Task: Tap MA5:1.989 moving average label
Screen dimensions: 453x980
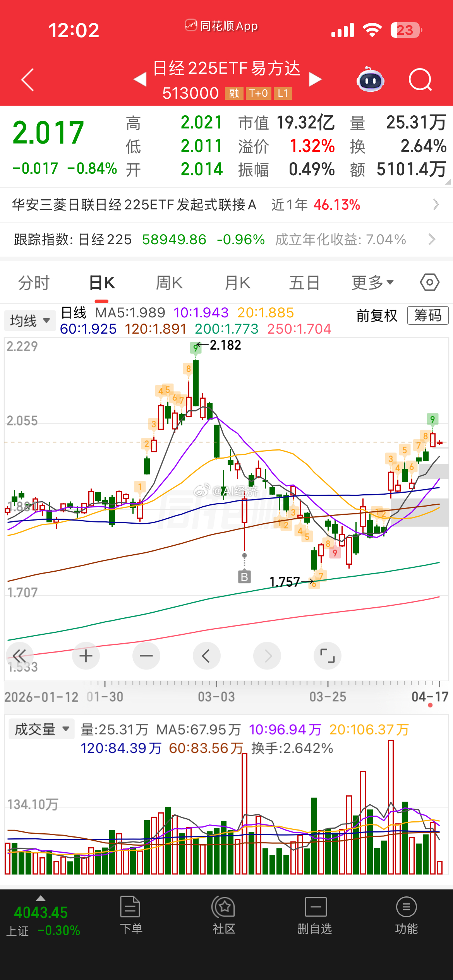Action: pyautogui.click(x=130, y=312)
